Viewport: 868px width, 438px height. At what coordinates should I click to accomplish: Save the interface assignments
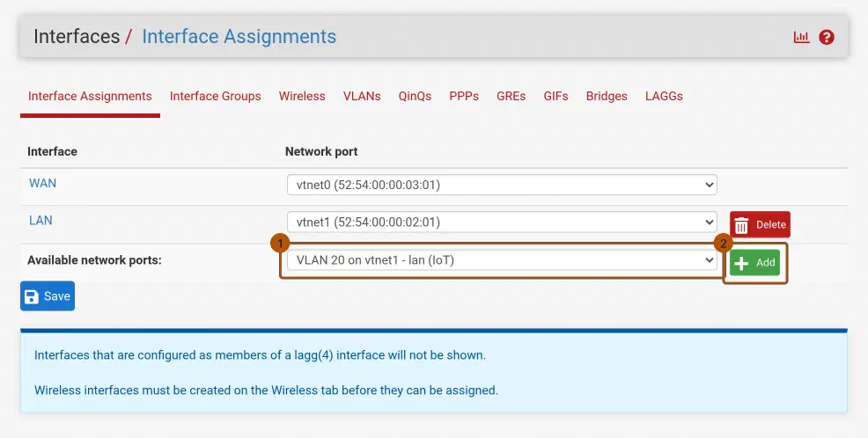tap(48, 296)
